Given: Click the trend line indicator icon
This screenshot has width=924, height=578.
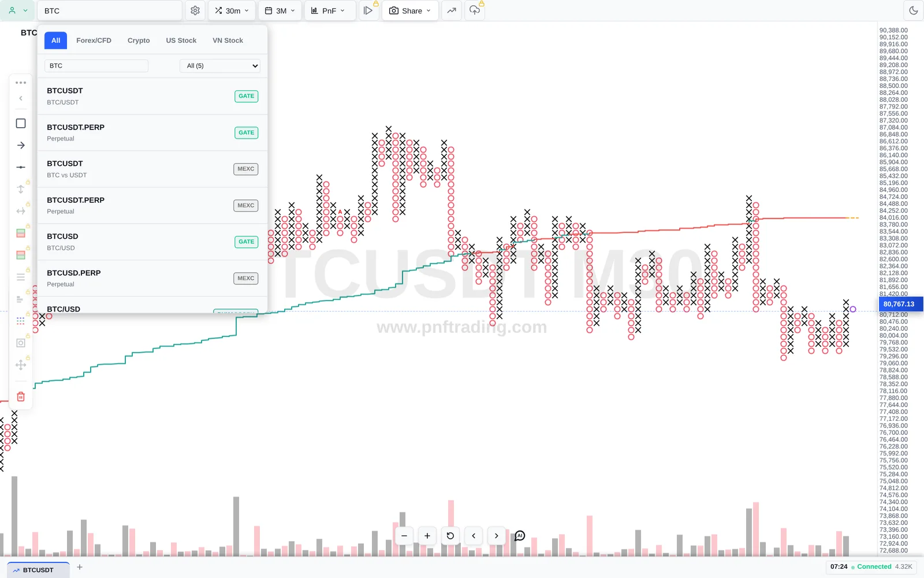Looking at the screenshot, I should coord(452,10).
